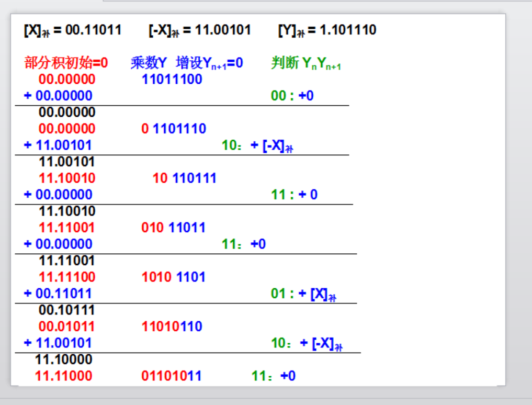Select the red heading "部分积初始=0"

66,63
